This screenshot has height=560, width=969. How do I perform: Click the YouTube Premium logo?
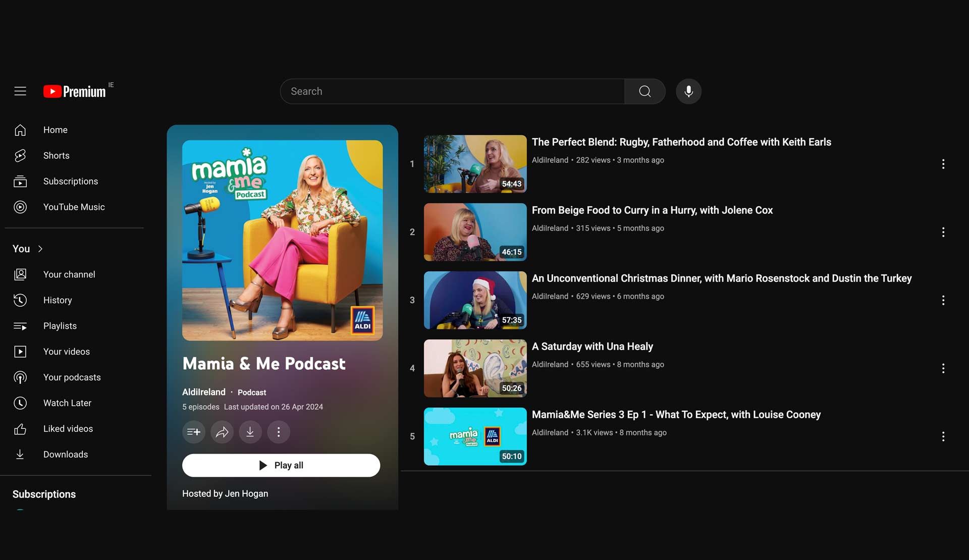point(75,91)
